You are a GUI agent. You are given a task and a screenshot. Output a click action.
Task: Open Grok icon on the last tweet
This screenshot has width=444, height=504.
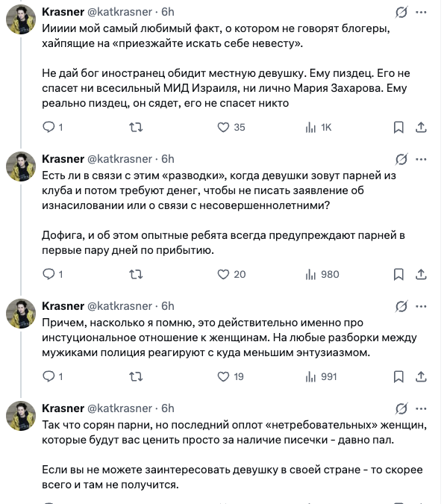click(x=401, y=408)
